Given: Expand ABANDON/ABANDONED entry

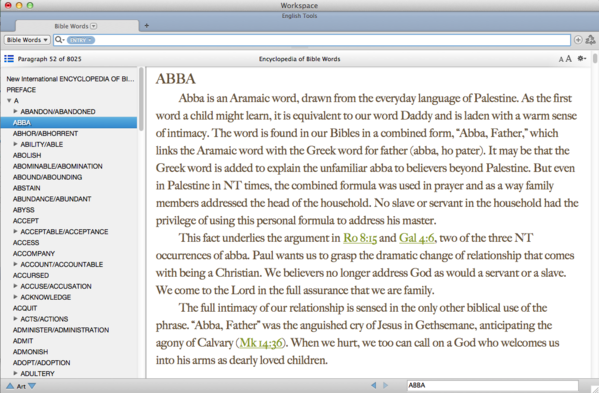Looking at the screenshot, I should pyautogui.click(x=15, y=111).
